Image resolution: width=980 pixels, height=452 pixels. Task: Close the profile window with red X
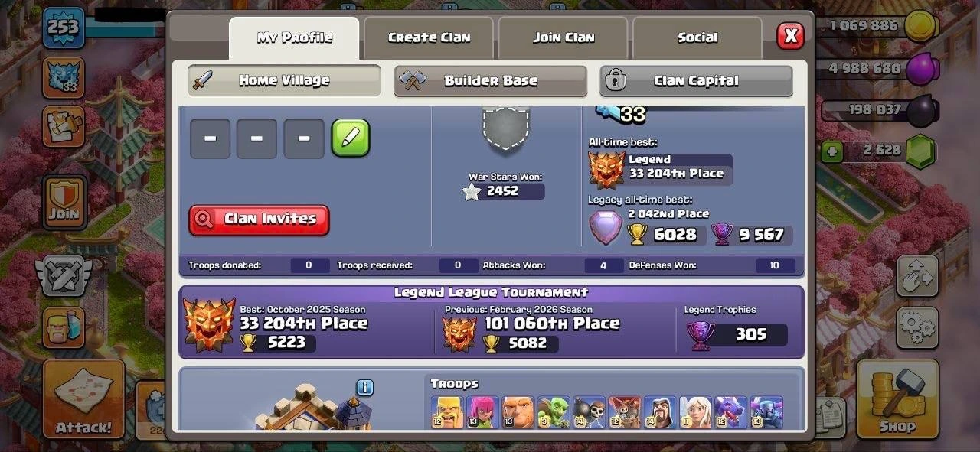[791, 35]
